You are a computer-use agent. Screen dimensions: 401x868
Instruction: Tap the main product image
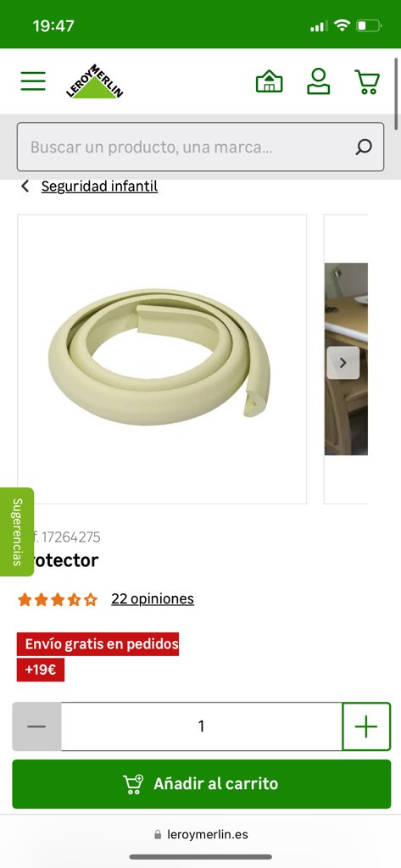[162, 359]
